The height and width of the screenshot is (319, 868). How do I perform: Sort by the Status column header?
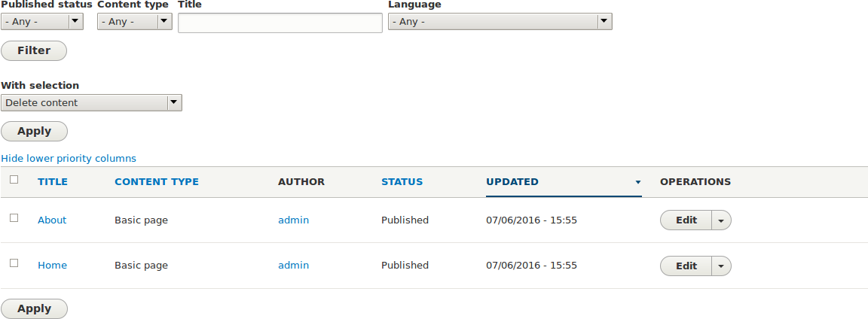[x=402, y=182]
